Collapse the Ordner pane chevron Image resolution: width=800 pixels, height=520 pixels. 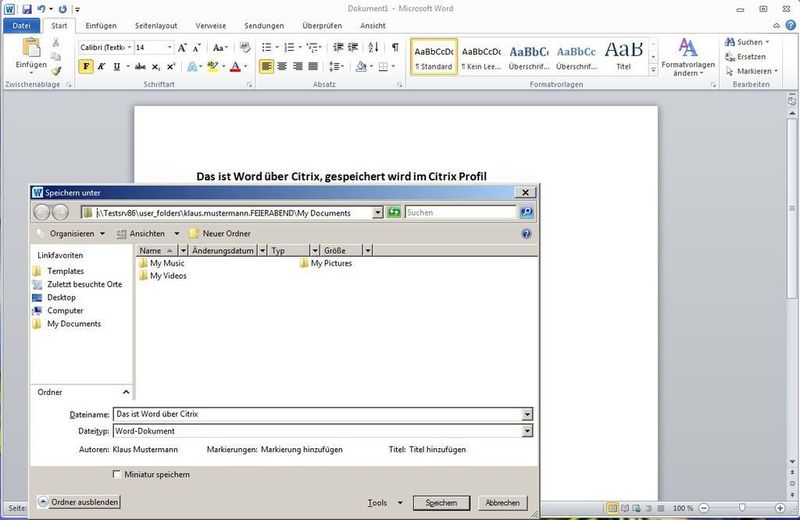[126, 392]
